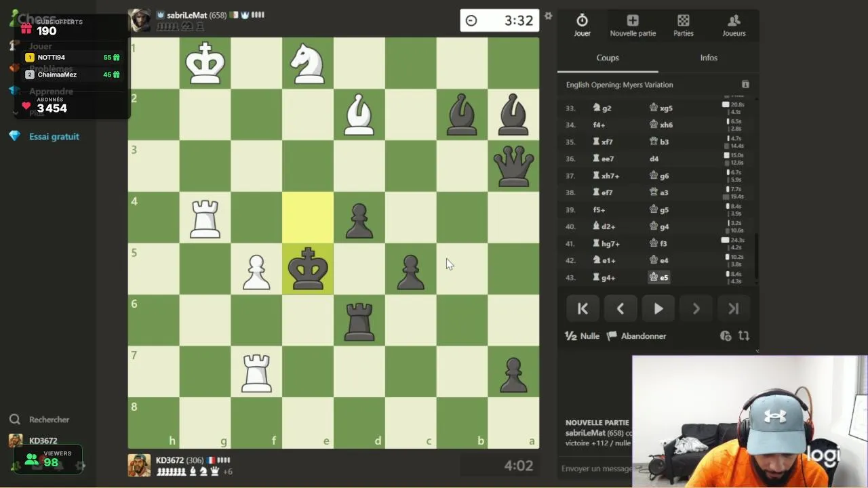Click the add-time clock icon

coord(726,335)
